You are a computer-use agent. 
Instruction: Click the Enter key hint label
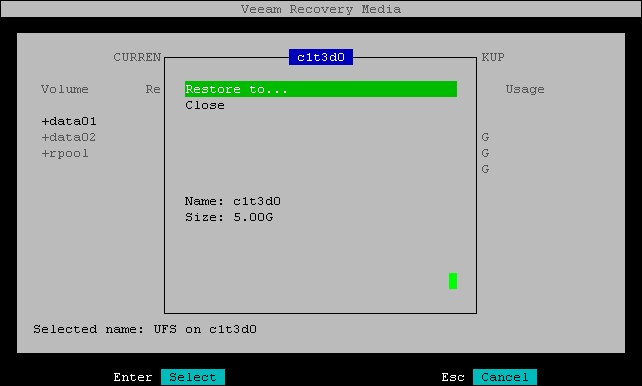pyautogui.click(x=133, y=377)
